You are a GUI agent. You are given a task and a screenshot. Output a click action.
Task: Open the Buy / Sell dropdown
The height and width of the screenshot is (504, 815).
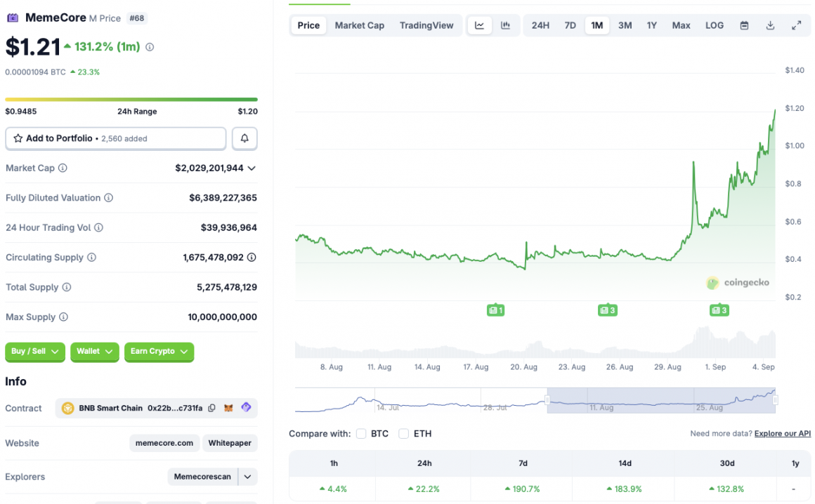[x=34, y=352]
